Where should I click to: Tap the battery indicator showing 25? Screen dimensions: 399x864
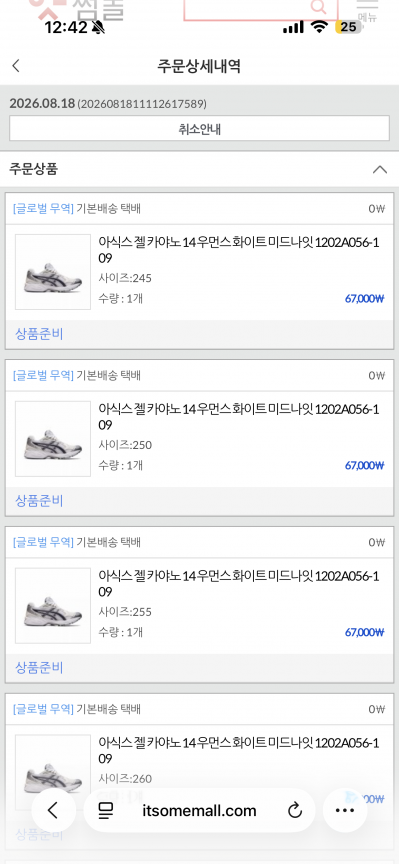tap(348, 27)
